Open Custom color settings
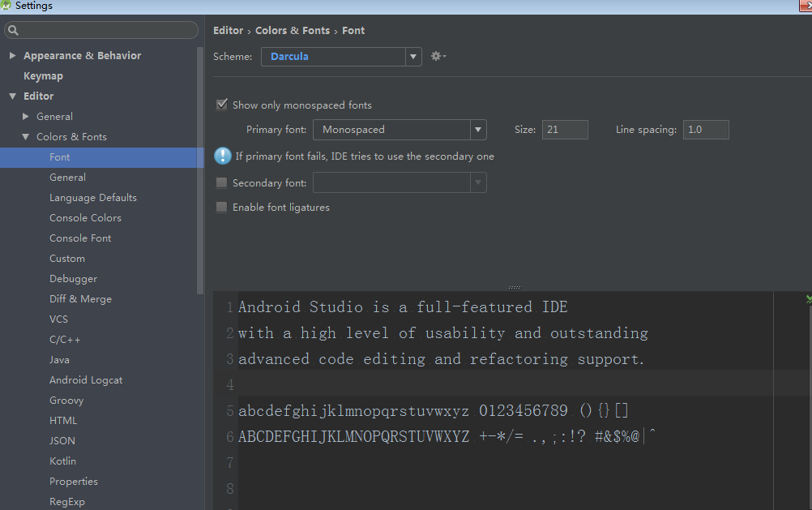Screen dimensions: 812x510 67,258
